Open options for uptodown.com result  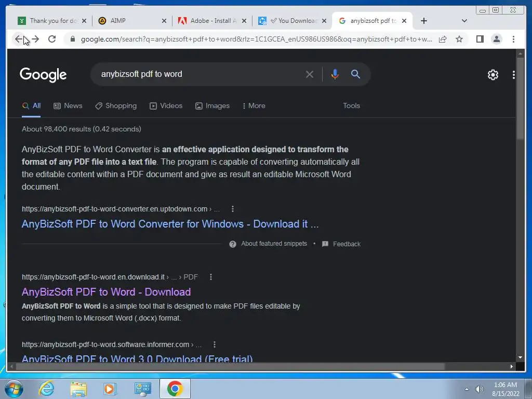pyautogui.click(x=232, y=209)
